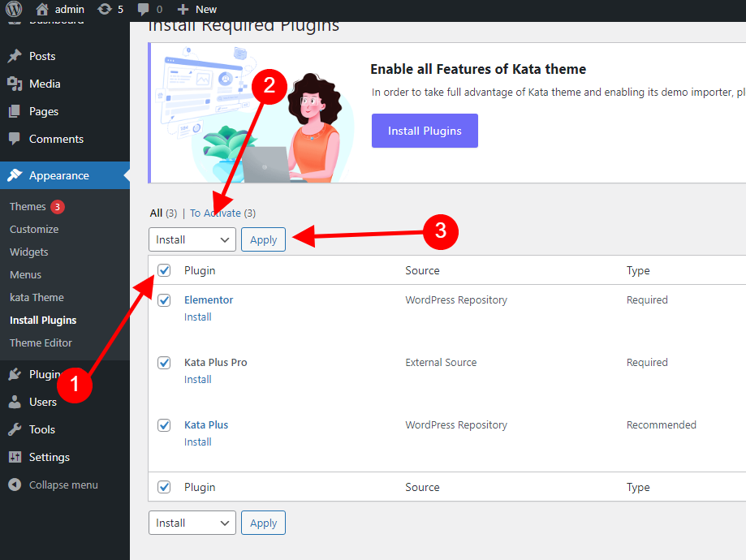Screen dimensions: 746x560
Task: Click Install link under Elementor
Action: click(198, 317)
